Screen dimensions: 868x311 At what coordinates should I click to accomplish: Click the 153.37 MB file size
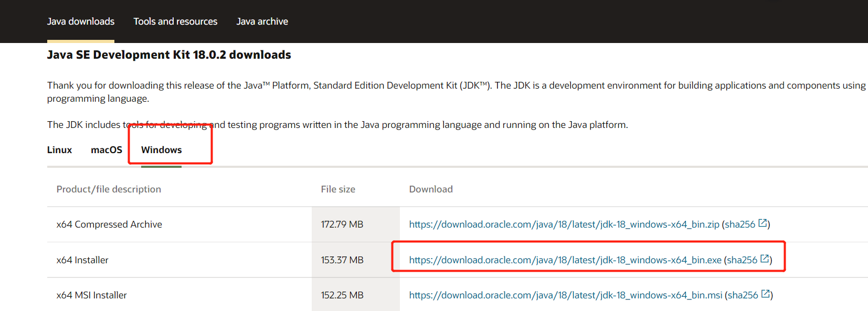point(342,260)
